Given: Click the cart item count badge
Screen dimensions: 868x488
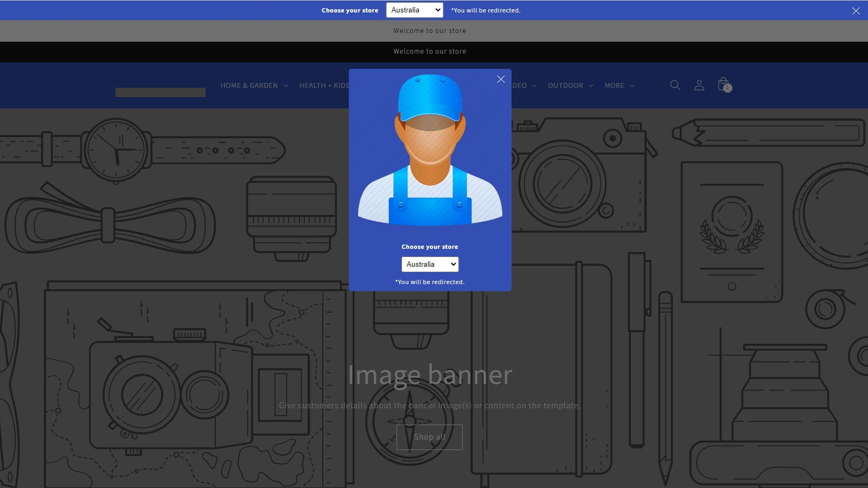Looking at the screenshot, I should point(728,87).
